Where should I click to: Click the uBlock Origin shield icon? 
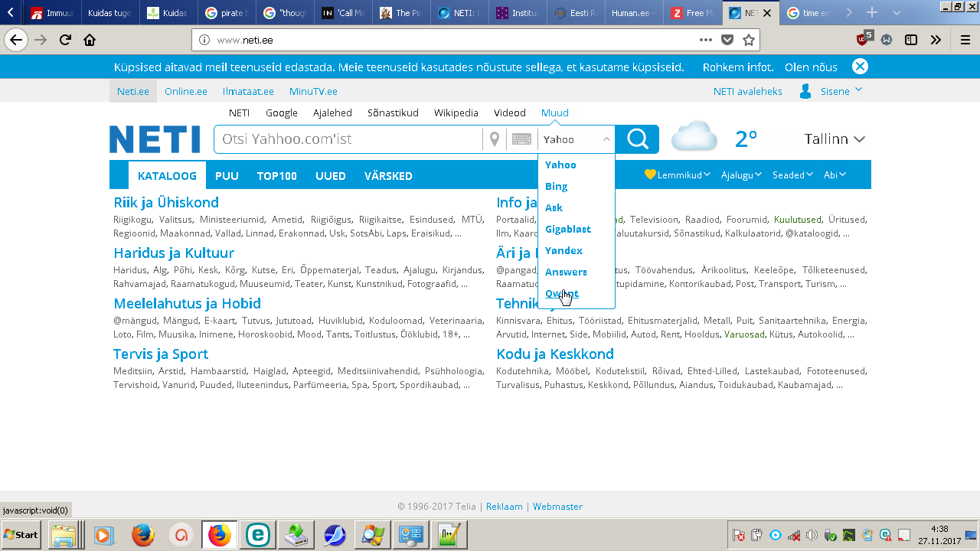tap(864, 39)
